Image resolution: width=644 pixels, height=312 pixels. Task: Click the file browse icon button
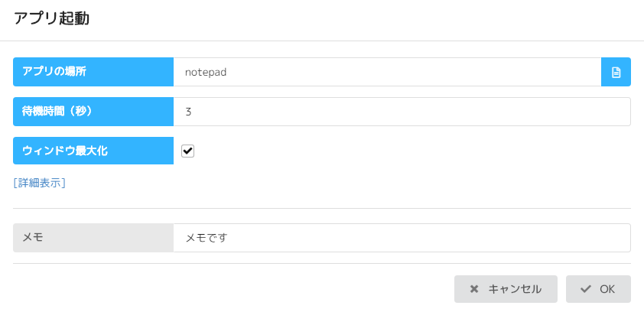pyautogui.click(x=616, y=72)
